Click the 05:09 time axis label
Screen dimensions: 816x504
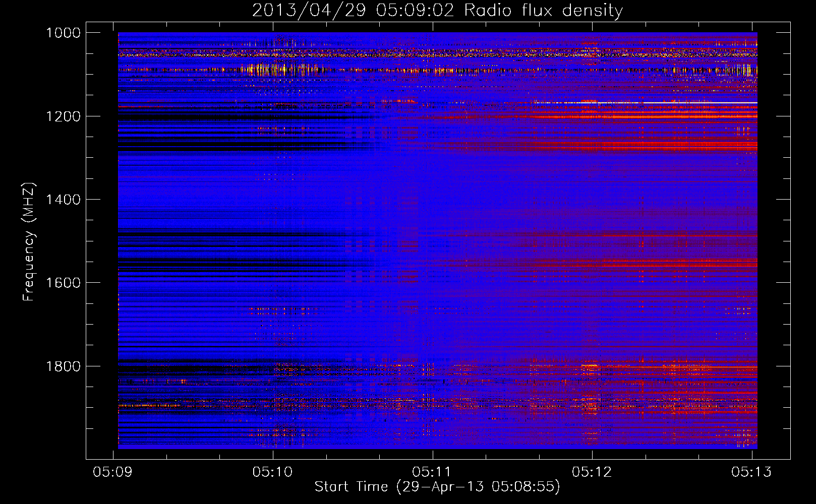point(113,472)
